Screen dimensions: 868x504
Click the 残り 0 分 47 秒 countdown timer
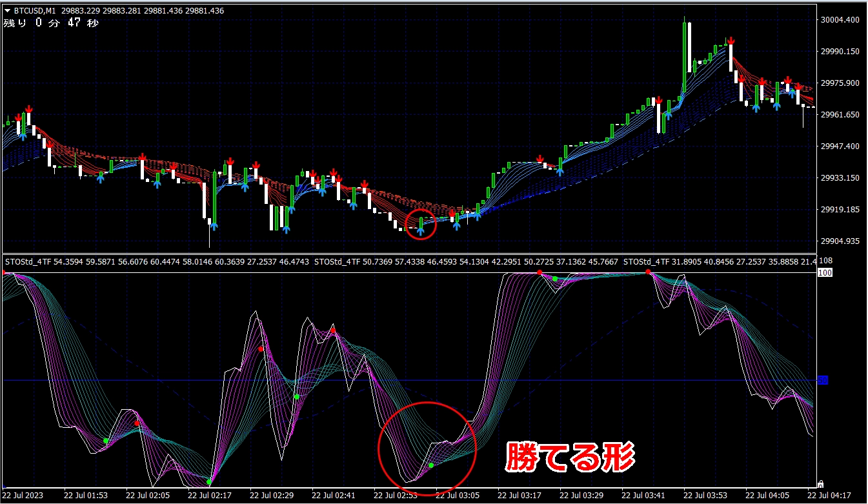[50, 23]
